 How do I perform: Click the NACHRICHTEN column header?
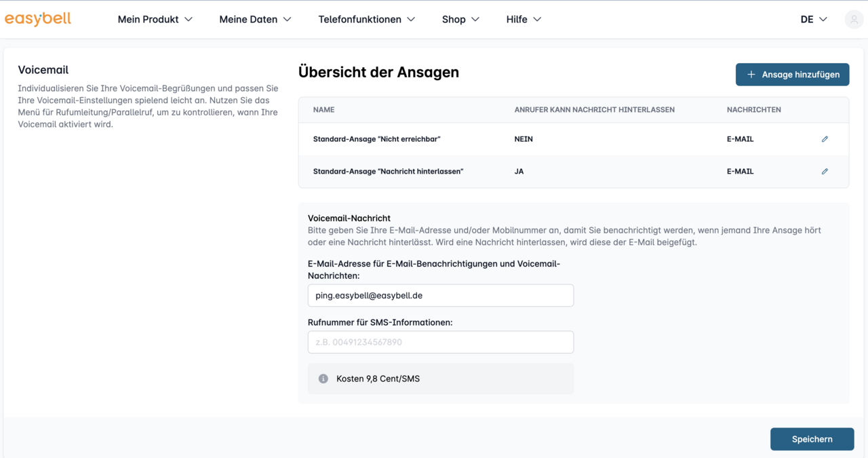click(x=753, y=110)
